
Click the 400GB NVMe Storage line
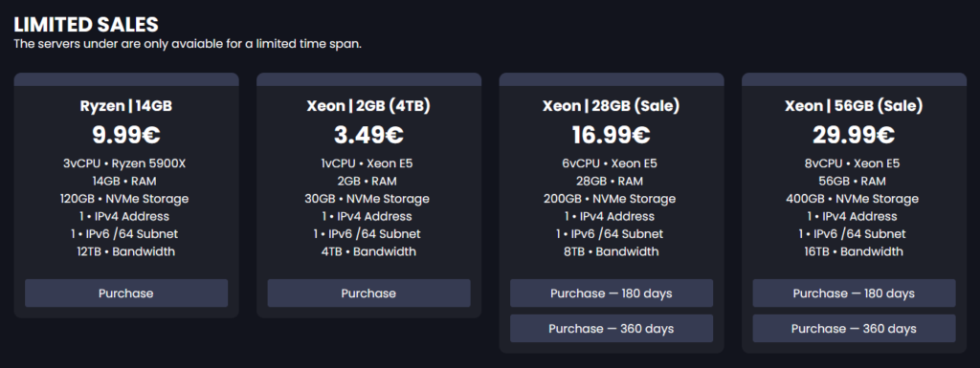coord(854,199)
